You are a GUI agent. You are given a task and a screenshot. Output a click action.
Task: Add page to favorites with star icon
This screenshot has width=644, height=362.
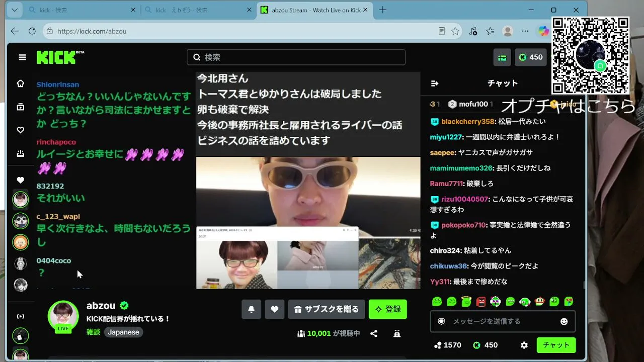click(x=455, y=31)
